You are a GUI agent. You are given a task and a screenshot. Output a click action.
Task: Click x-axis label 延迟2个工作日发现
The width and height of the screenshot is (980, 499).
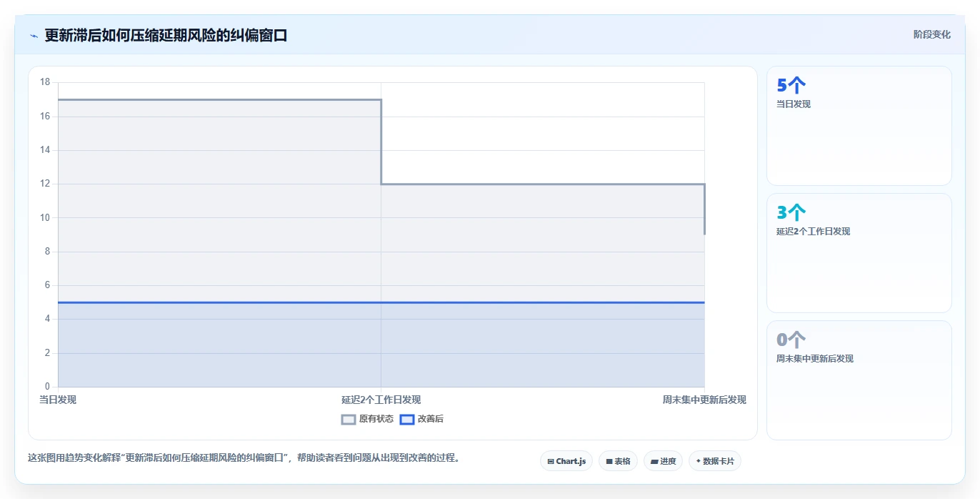(381, 400)
